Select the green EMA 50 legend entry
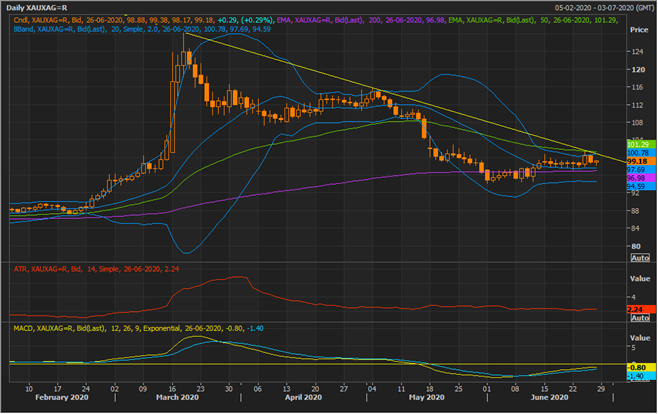Image resolution: width=658 pixels, height=414 pixels. coord(533,20)
